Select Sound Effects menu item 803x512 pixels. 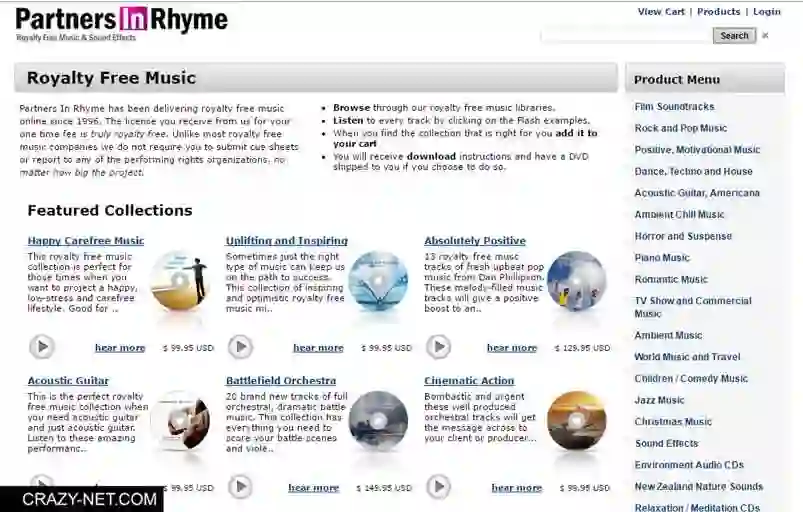666,443
